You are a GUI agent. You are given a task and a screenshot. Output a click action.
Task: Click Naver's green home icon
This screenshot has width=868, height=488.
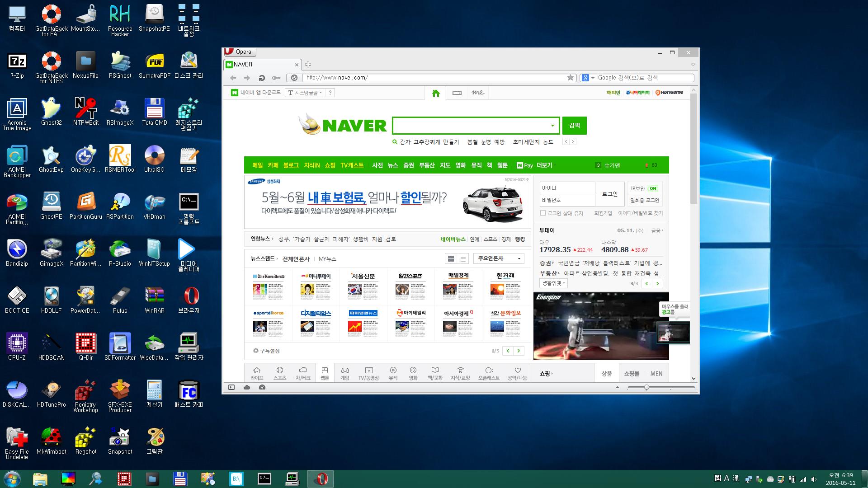[x=436, y=93]
